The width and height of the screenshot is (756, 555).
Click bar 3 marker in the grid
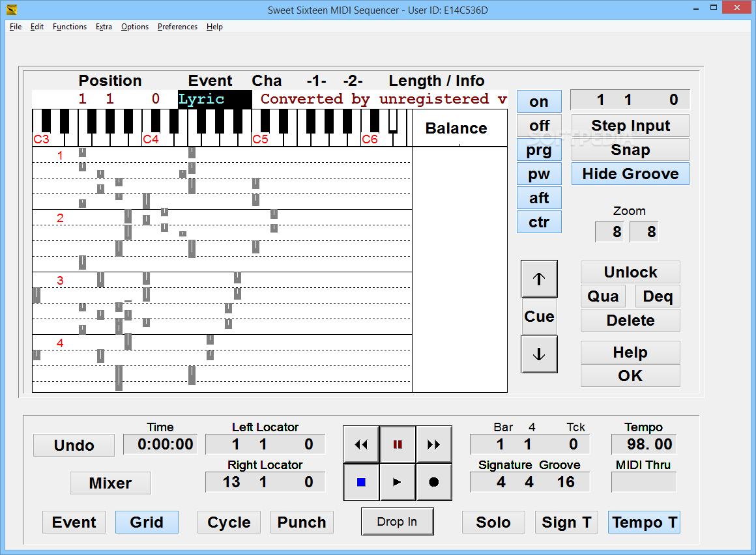[x=60, y=280]
